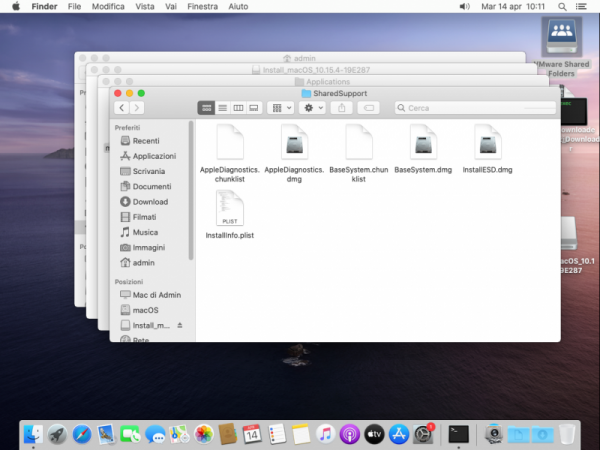Open Musica in the sidebar

(x=139, y=232)
